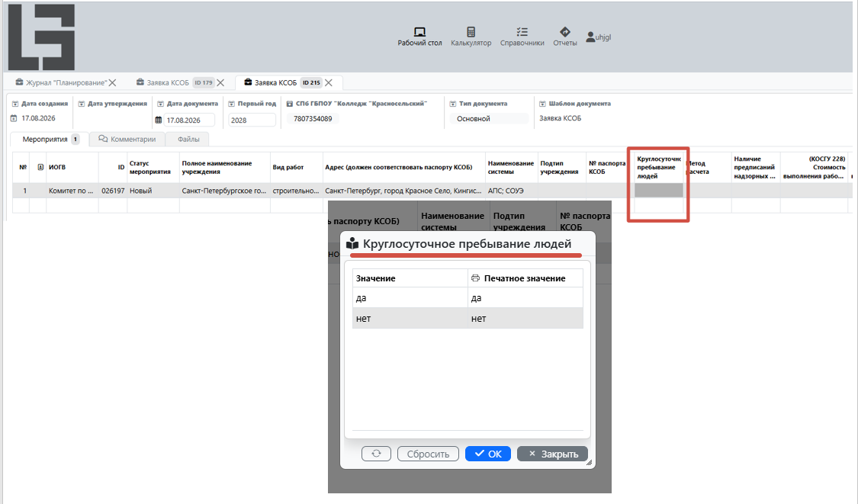858x504 pixels.
Task: Click the LS logo in header
Action: (x=42, y=37)
